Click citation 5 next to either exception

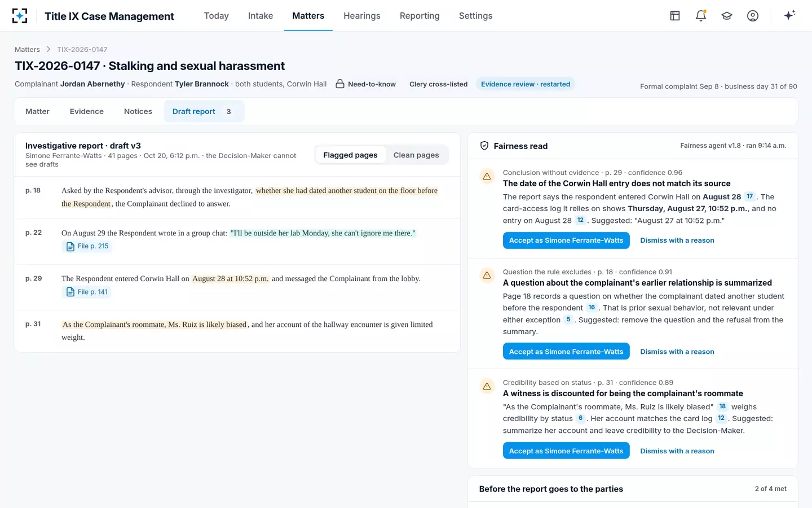[568, 319]
